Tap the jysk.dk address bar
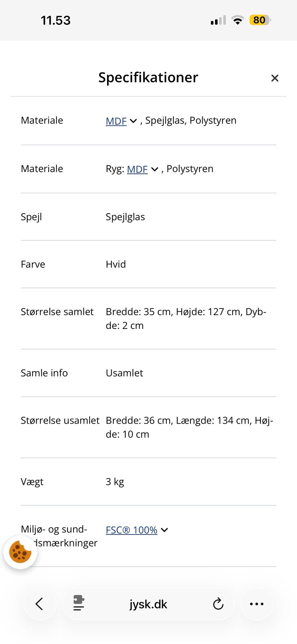Screen dimensions: 297x644 point(148,604)
